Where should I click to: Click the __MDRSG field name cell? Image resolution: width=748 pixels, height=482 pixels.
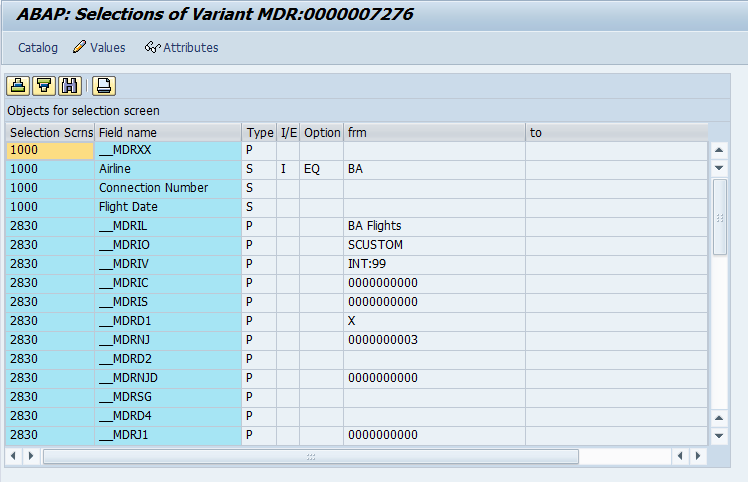pyautogui.click(x=168, y=398)
